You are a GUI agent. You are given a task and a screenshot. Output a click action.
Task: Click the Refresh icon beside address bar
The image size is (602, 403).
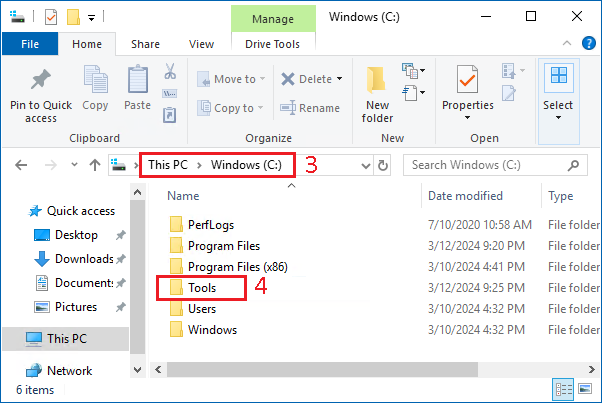(x=382, y=165)
